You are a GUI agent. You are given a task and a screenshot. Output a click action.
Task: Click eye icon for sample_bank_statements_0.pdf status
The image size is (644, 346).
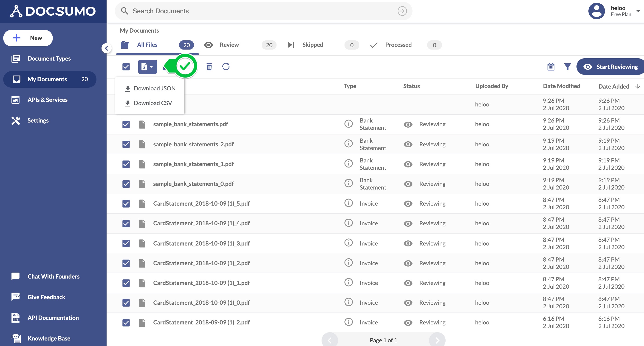coord(408,184)
